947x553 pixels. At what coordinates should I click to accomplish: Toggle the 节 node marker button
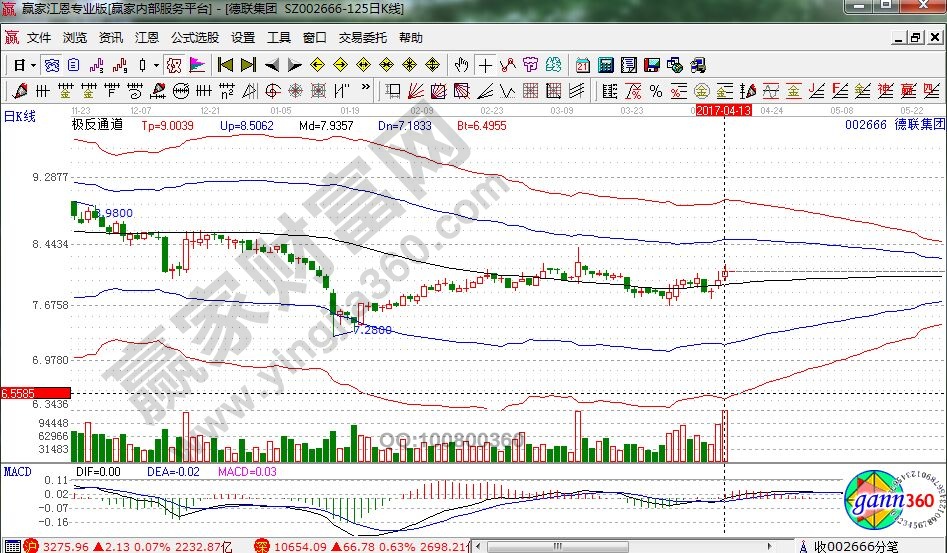[530, 65]
